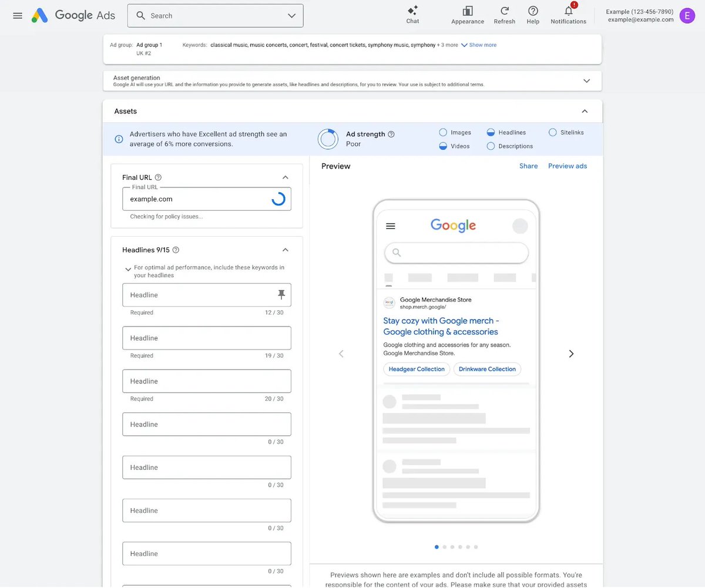
Task: Click the Final URL input field
Action: point(207,199)
